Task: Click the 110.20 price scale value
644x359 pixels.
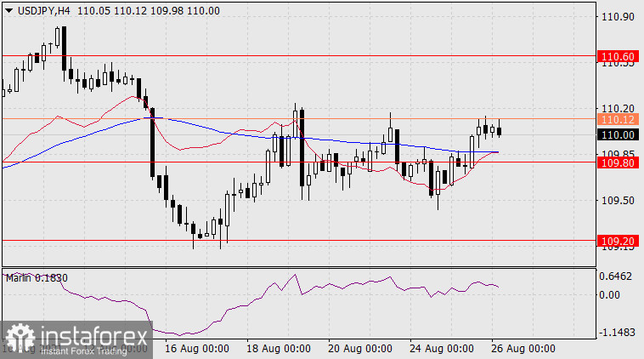Action: [x=618, y=109]
